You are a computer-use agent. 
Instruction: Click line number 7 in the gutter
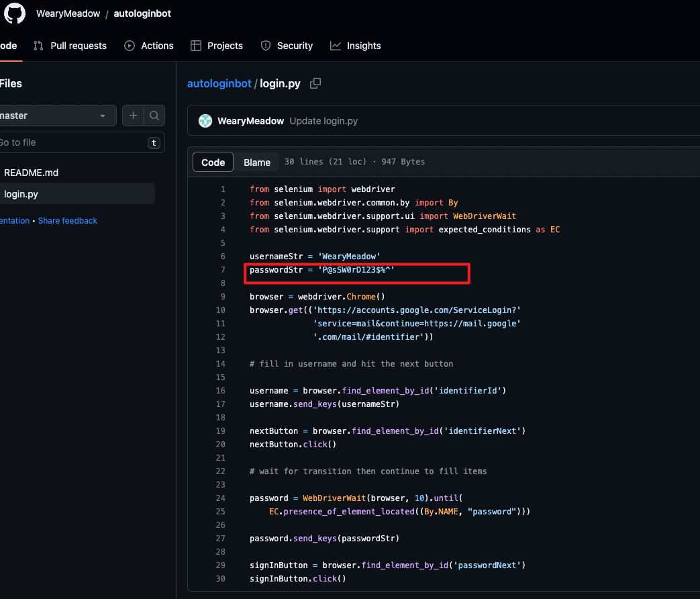[223, 270]
